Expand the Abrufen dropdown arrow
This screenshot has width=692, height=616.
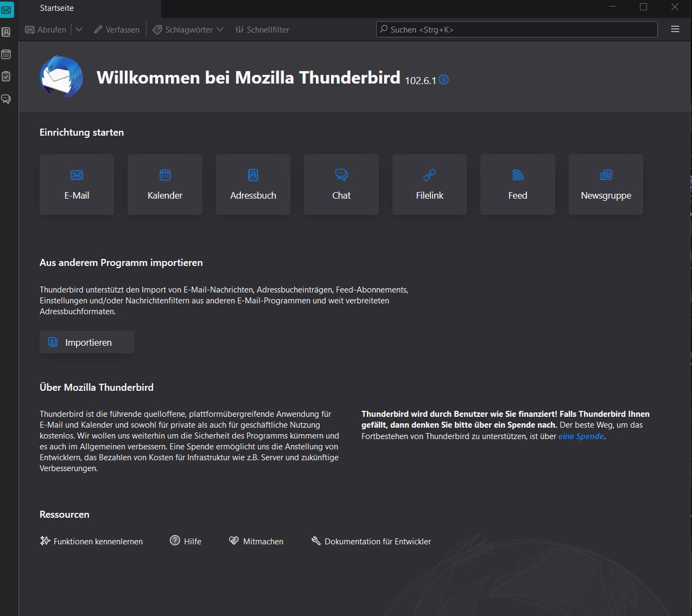click(x=79, y=29)
